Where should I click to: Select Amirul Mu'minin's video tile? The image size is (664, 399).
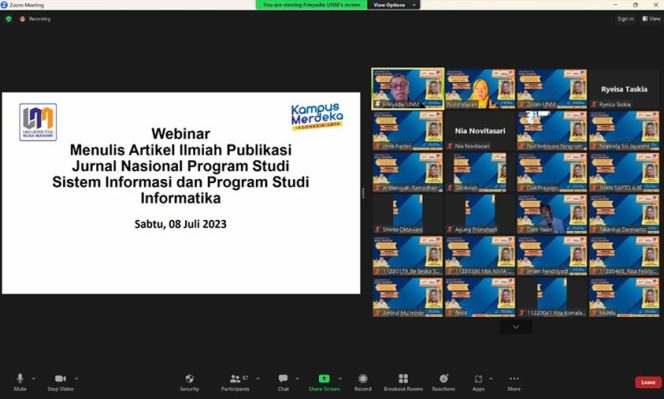point(408,297)
